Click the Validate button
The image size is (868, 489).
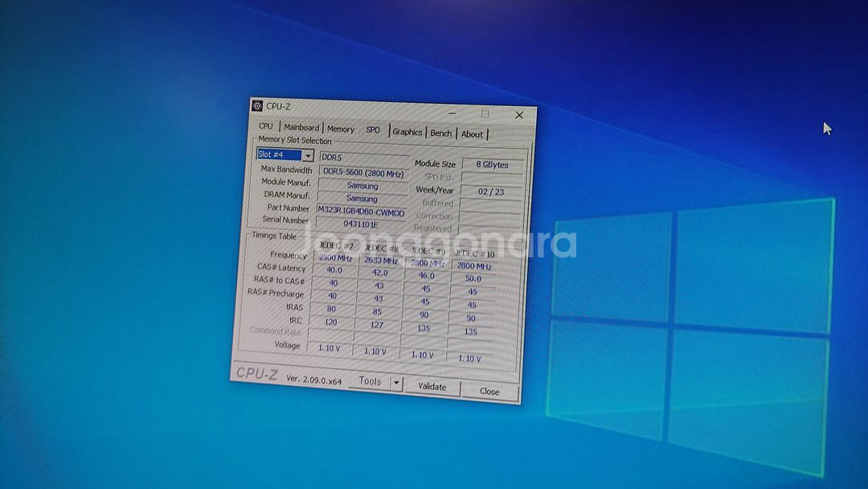pos(433,387)
